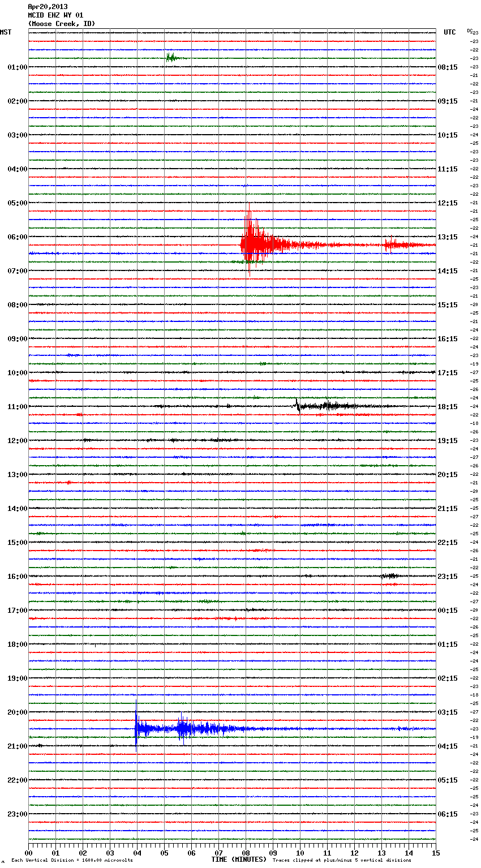The width and height of the screenshot is (481, 868).
Task: Click the 06:15 UTC time label
Action: click(x=448, y=814)
